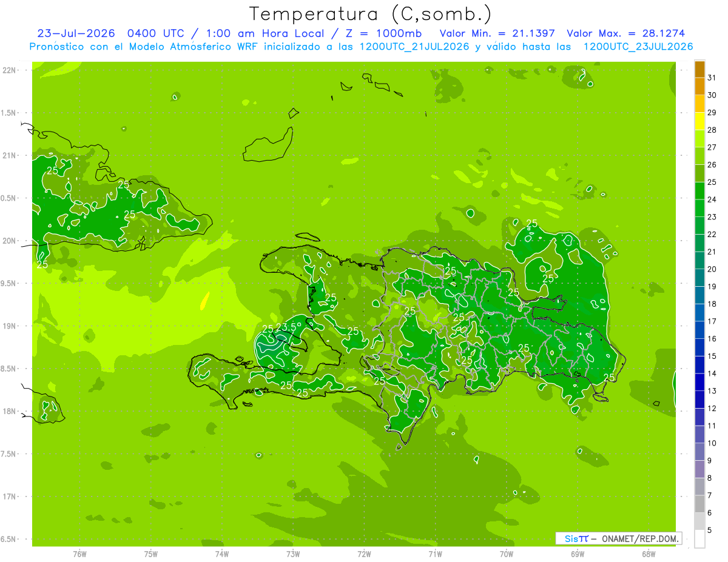728x562 pixels.
Task: Select the "Z = 1000mb" level text
Action: tap(384, 33)
